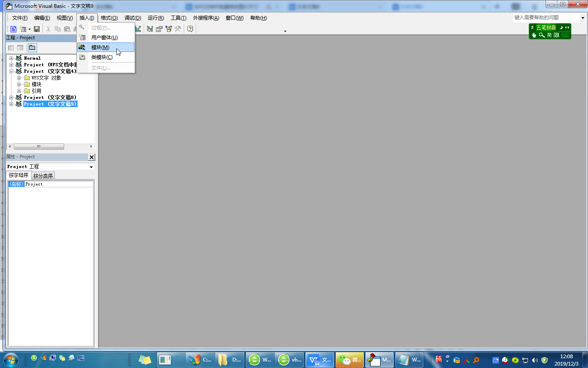Open the 编辑(E) menu
The height and width of the screenshot is (368, 588).
click(42, 18)
